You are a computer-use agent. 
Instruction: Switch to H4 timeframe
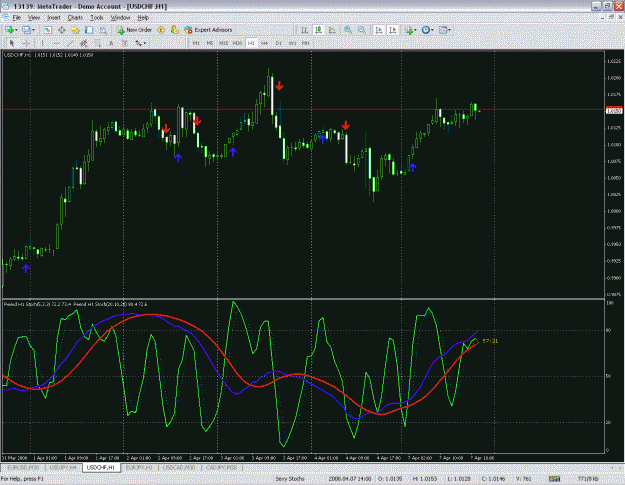click(x=264, y=43)
